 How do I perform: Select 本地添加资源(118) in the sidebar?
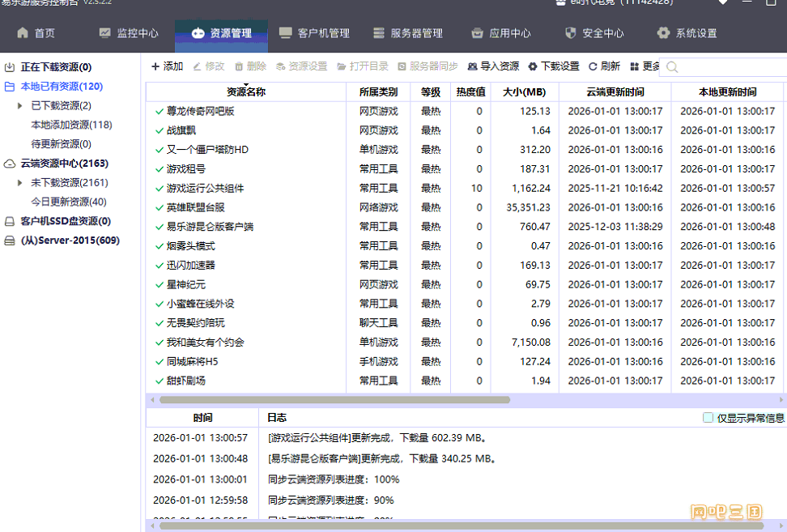point(71,125)
